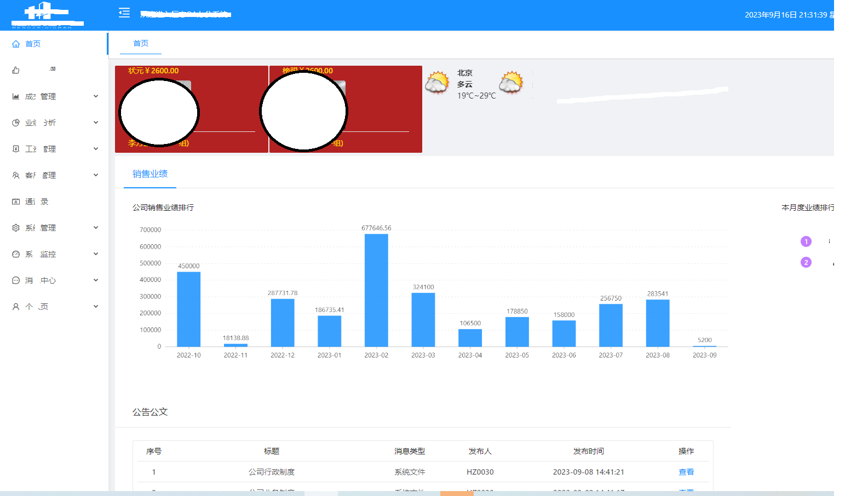Click the 2023-09-08 14:41:21 time cell
The width and height of the screenshot is (868, 496).
[x=589, y=472]
